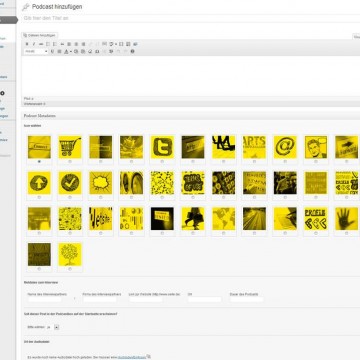
Task: Expand the text color picker arrow
Action: [71, 51]
